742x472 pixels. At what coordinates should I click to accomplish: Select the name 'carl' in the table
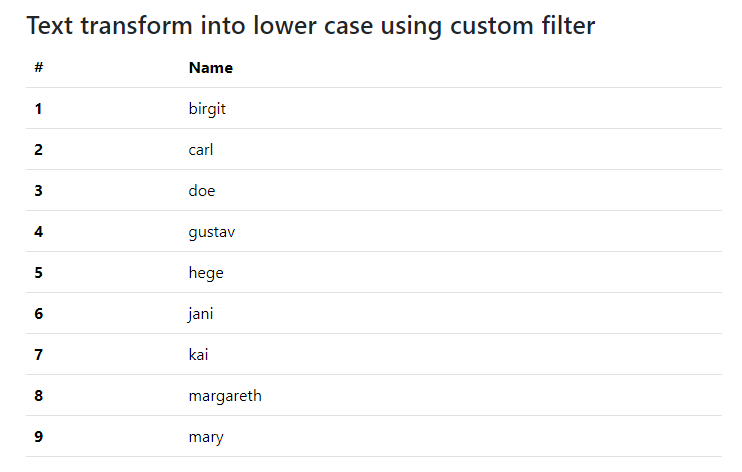tap(201, 150)
